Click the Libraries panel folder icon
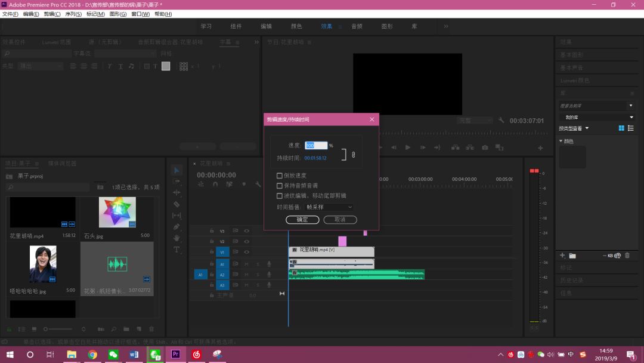The width and height of the screenshot is (644, 363). point(572,256)
